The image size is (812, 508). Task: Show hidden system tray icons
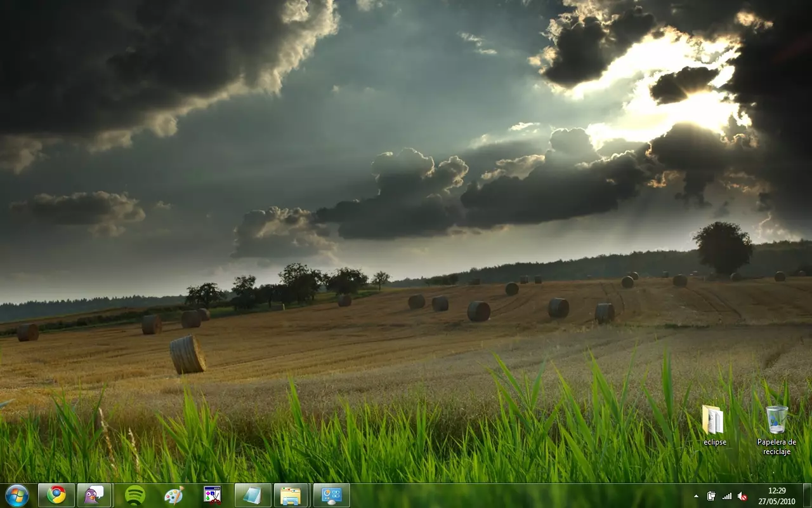pos(696,496)
